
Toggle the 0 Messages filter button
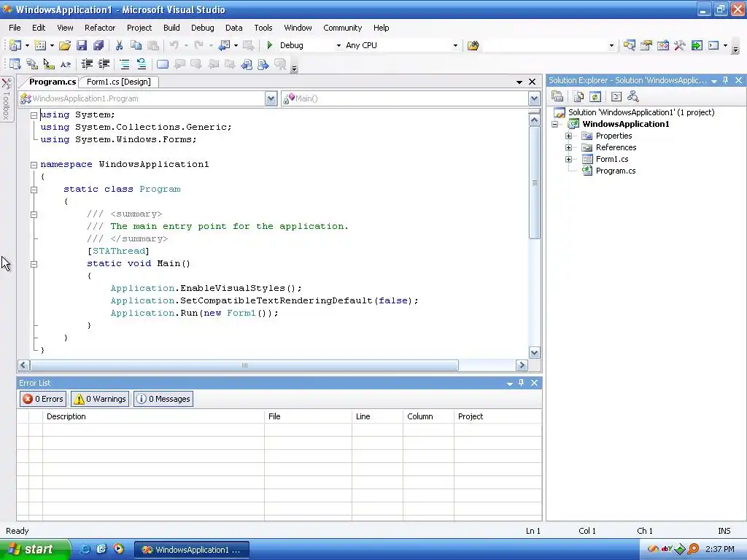163,399
